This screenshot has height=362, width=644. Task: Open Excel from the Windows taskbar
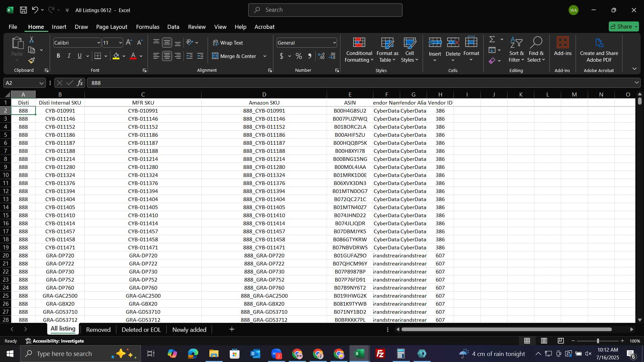click(360, 354)
